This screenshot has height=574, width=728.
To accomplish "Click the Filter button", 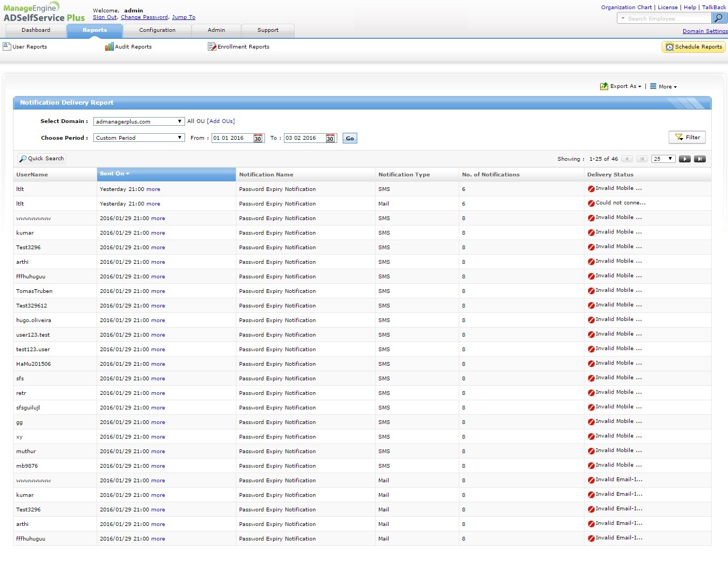I will click(x=687, y=138).
